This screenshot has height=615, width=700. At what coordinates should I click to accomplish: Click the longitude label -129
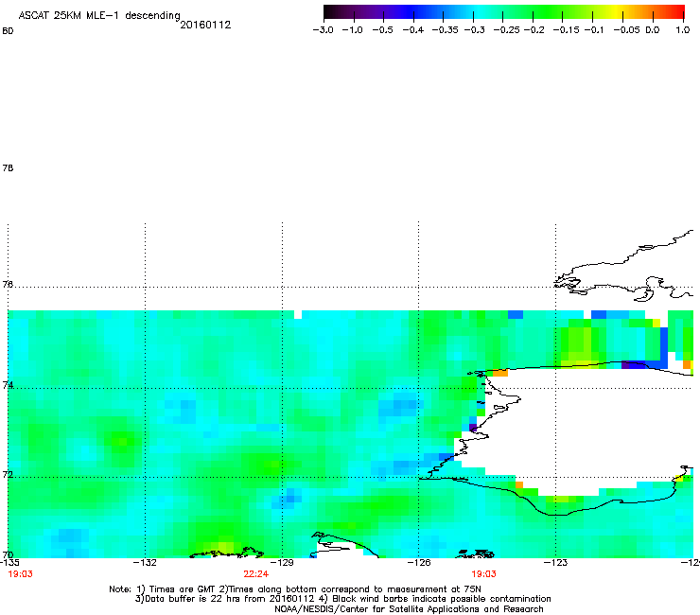click(282, 562)
